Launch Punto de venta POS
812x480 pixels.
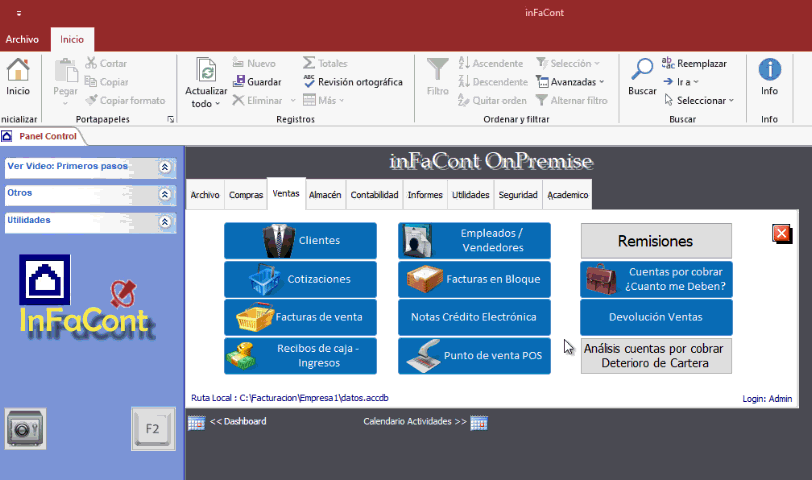(x=474, y=356)
